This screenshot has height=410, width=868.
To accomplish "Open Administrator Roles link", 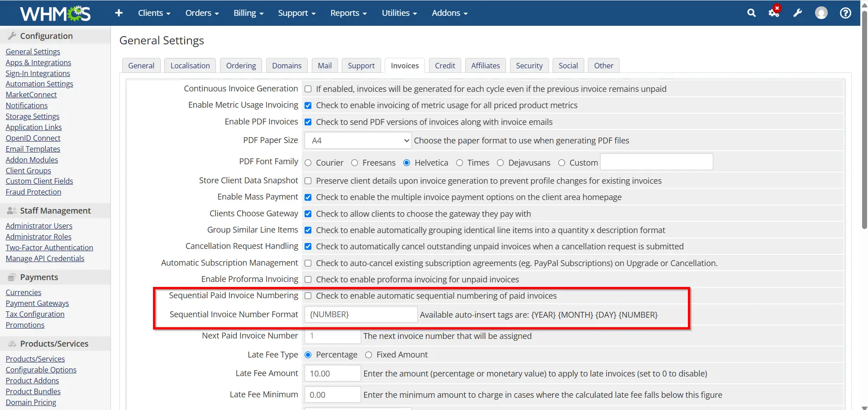I will coord(38,237).
